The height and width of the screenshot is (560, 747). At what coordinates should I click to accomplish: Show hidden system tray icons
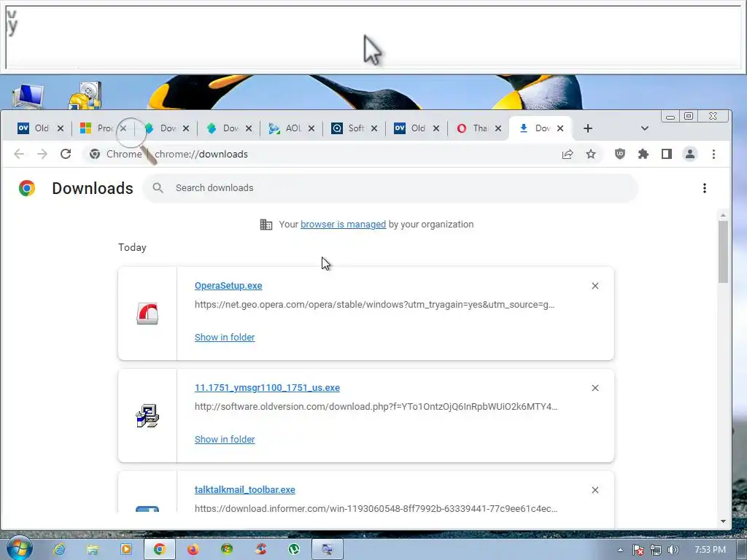(x=620, y=550)
